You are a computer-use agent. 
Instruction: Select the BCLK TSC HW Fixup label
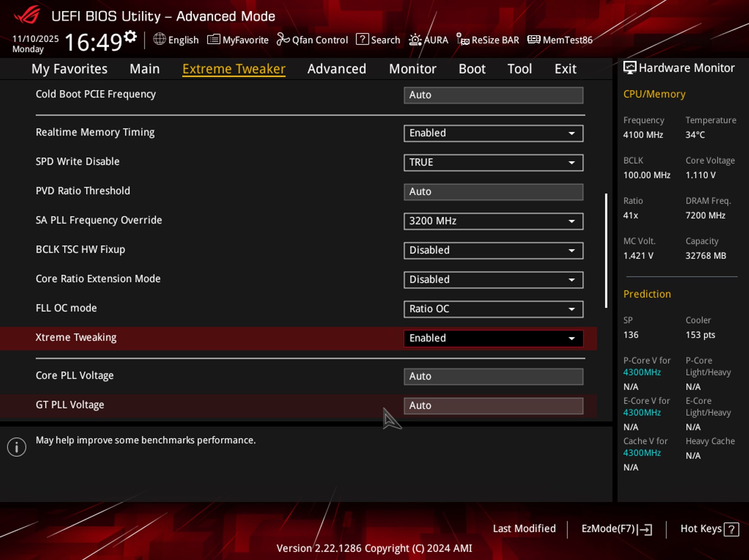(80, 250)
